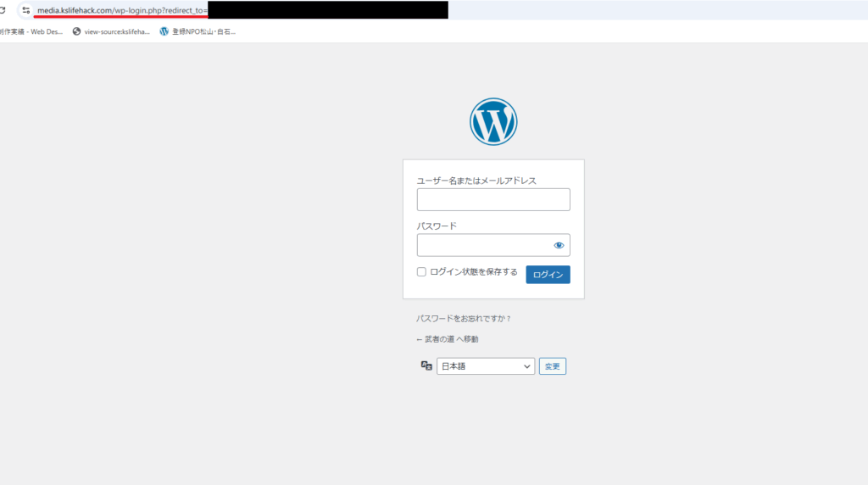Image resolution: width=868 pixels, height=485 pixels.
Task: Check the ログイン状態を保存する checkbox
Action: (x=421, y=272)
